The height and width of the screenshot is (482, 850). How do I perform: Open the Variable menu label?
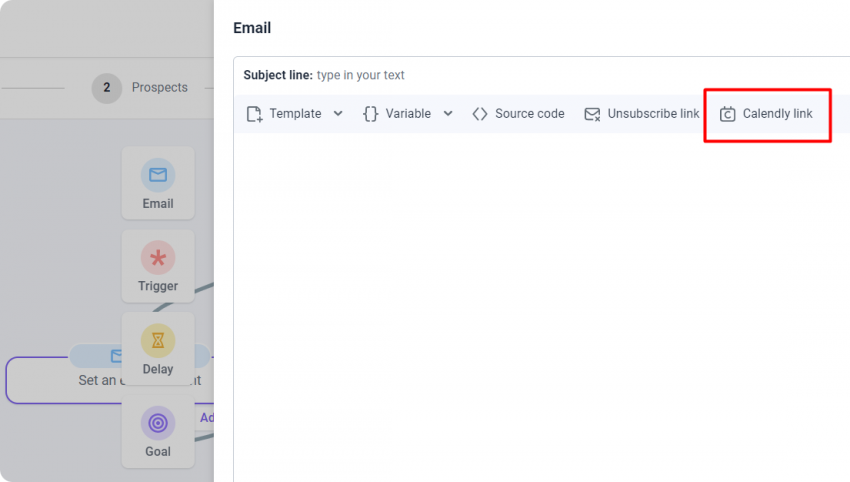[408, 113]
